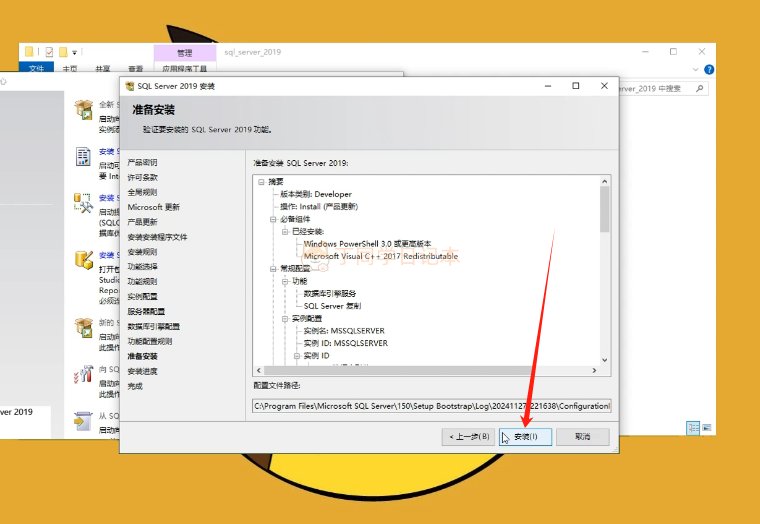Viewport: 760px width, 524px height.
Task: Click the 许可条款 step in sidebar
Action: point(142,177)
